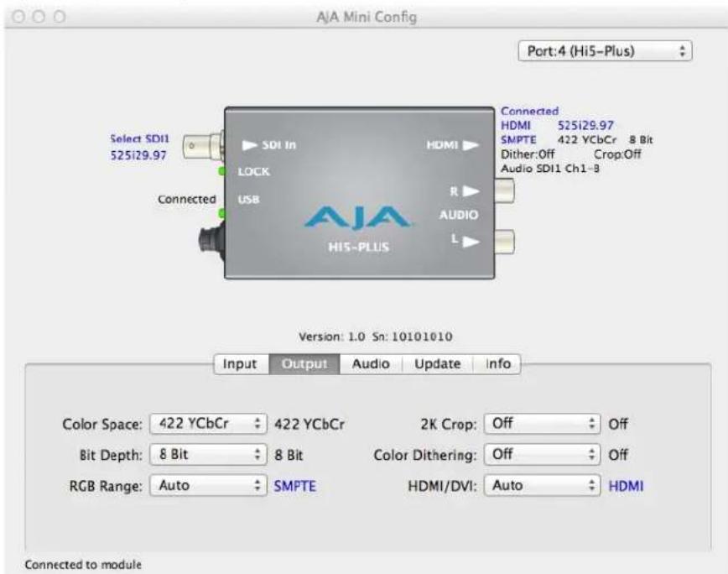728x574 pixels.
Task: Click the green USB indicator LED
Action: click(x=222, y=214)
